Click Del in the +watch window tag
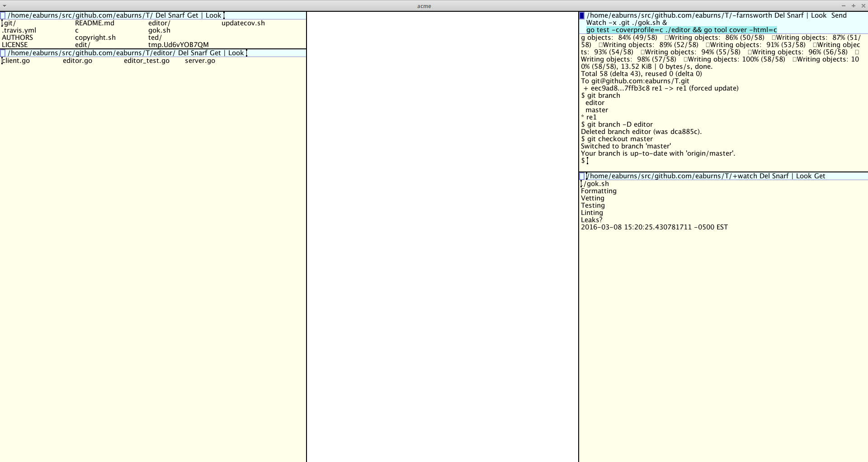The image size is (868, 462). click(x=764, y=176)
